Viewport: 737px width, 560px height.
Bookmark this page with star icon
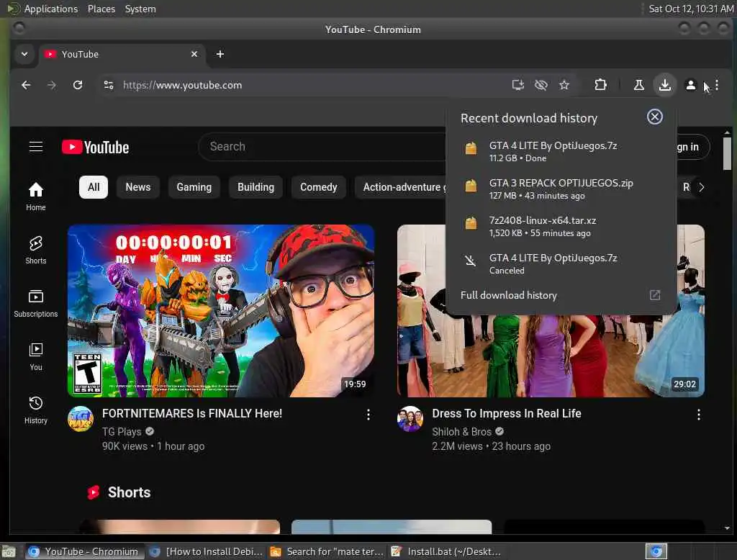pyautogui.click(x=564, y=85)
